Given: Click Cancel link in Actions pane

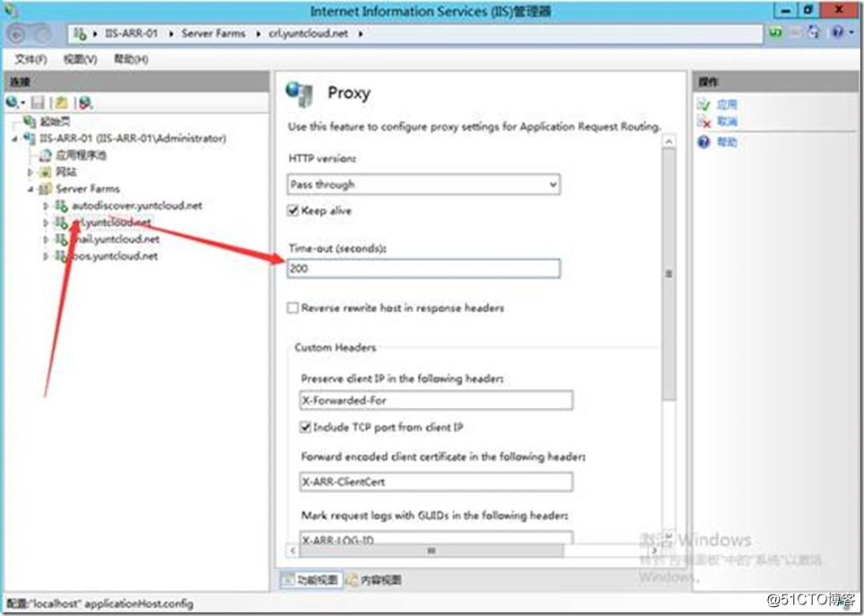Looking at the screenshot, I should click(x=727, y=121).
